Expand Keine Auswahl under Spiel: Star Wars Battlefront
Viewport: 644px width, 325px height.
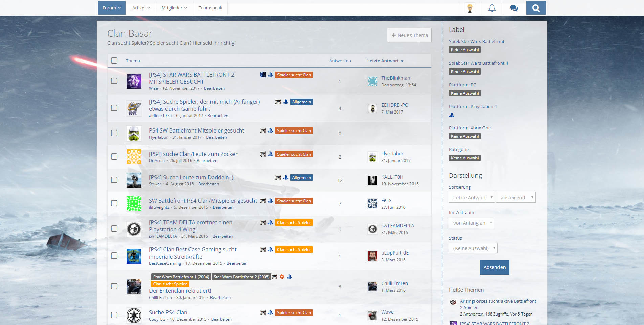[465, 50]
